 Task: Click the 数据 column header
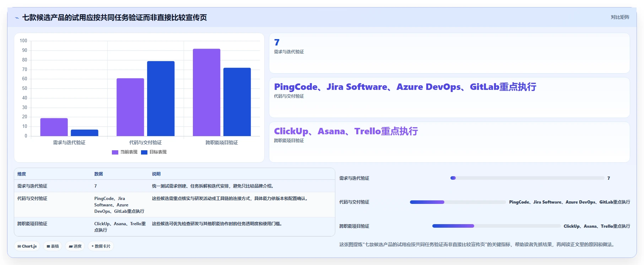click(x=98, y=174)
